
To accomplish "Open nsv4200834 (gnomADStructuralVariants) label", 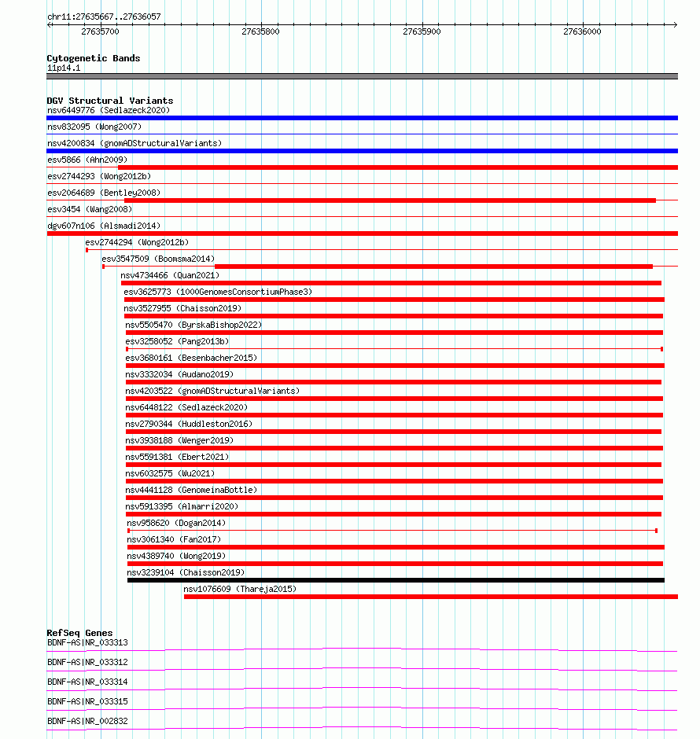I will pos(134,143).
